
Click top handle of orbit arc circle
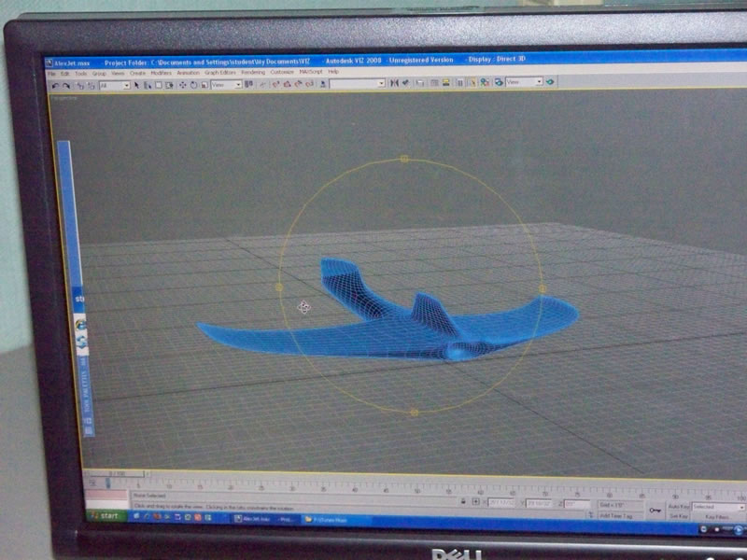click(x=404, y=159)
